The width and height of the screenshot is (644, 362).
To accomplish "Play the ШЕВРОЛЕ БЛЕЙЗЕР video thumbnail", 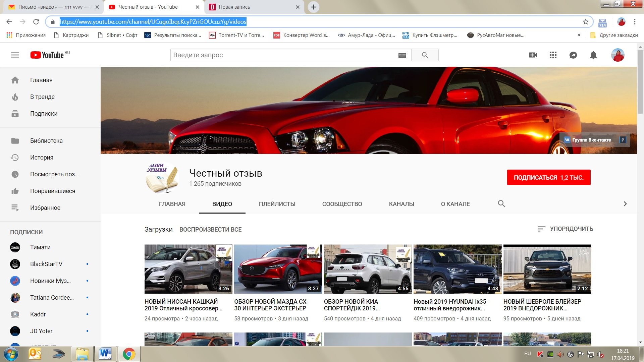I will 547,269.
